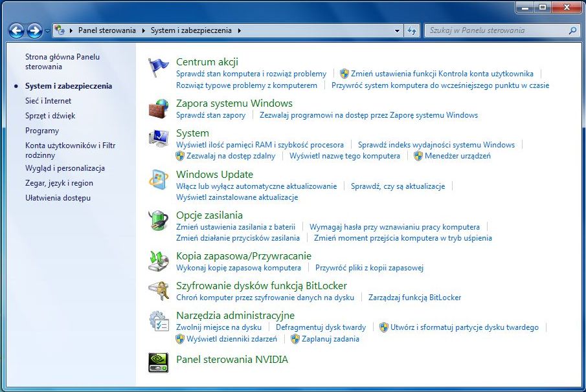Open the Centrum akcji flag icon
586x392 pixels.
[159, 67]
